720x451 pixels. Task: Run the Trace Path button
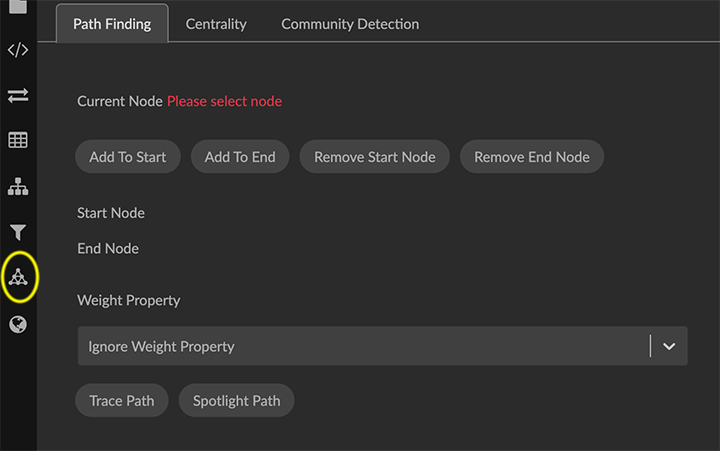pos(122,401)
